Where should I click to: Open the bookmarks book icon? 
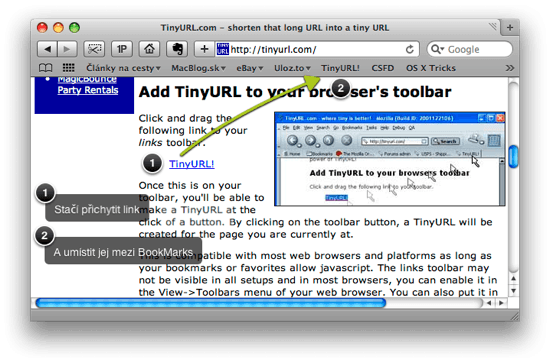pyautogui.click(x=46, y=68)
